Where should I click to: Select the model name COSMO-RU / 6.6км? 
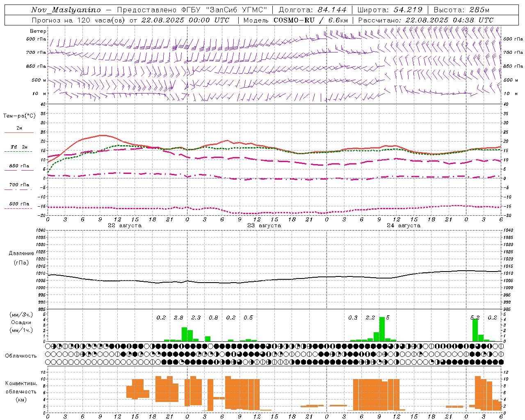point(311,20)
